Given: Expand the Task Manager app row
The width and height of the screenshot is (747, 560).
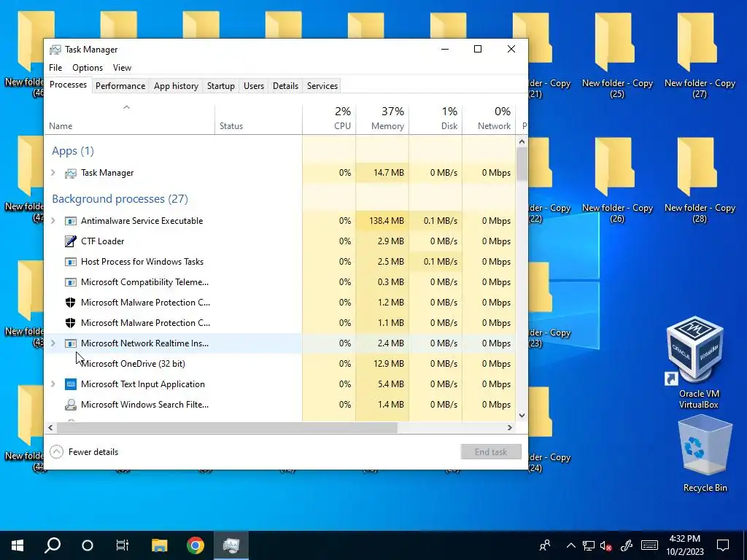Looking at the screenshot, I should (x=53, y=173).
